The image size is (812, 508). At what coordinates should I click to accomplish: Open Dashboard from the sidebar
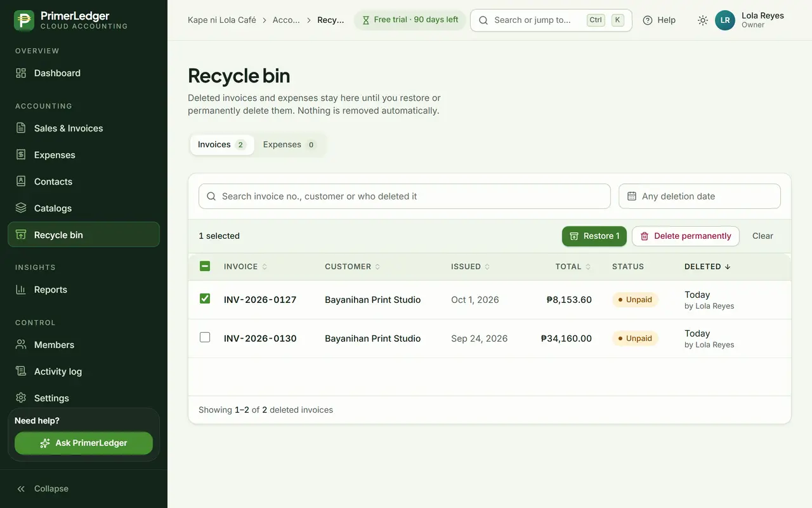[x=84, y=73]
